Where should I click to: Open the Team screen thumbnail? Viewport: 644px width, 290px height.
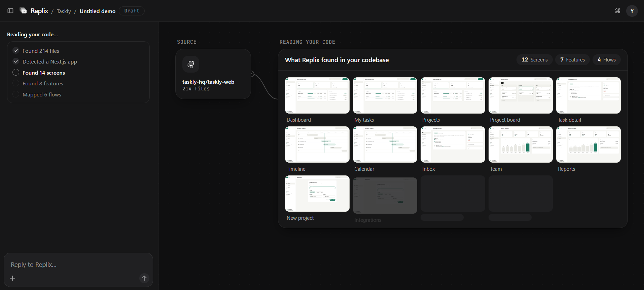[x=521, y=144]
